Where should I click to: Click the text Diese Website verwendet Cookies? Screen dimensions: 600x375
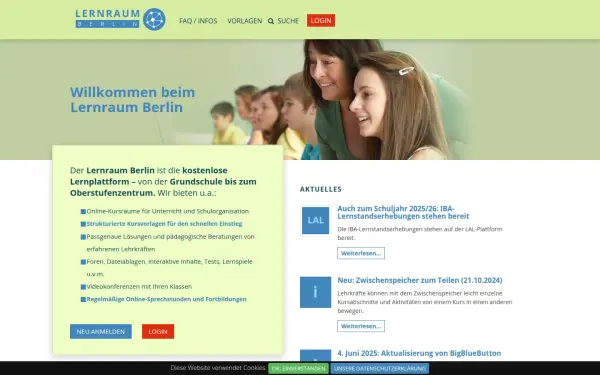point(218,368)
